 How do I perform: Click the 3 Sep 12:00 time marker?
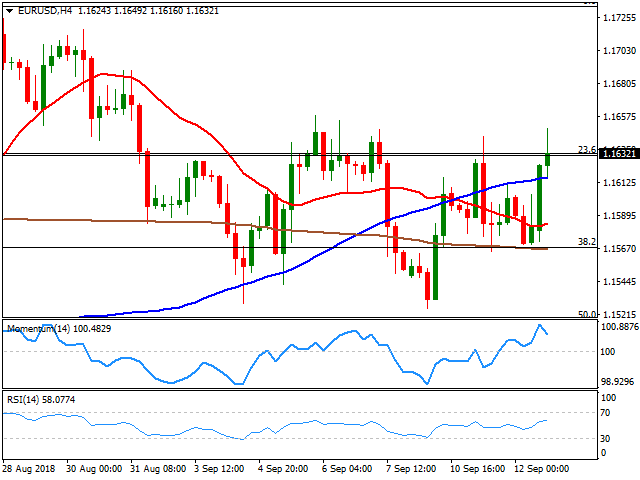click(x=219, y=469)
